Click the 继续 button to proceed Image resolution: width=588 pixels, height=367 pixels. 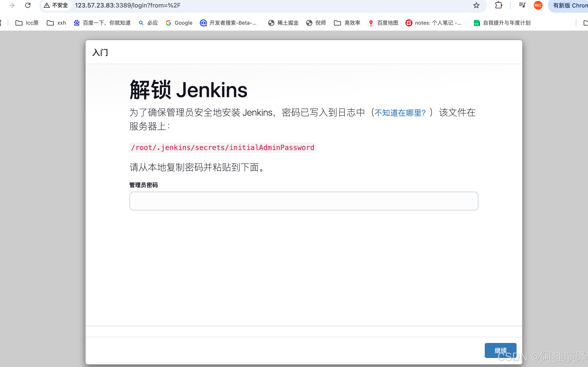[x=500, y=350]
